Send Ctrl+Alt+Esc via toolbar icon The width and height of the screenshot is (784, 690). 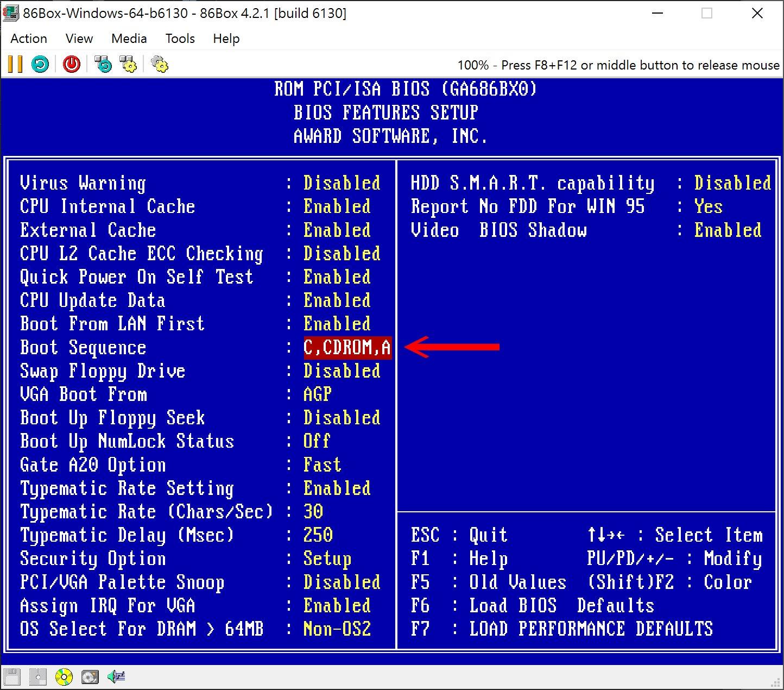coord(129,64)
